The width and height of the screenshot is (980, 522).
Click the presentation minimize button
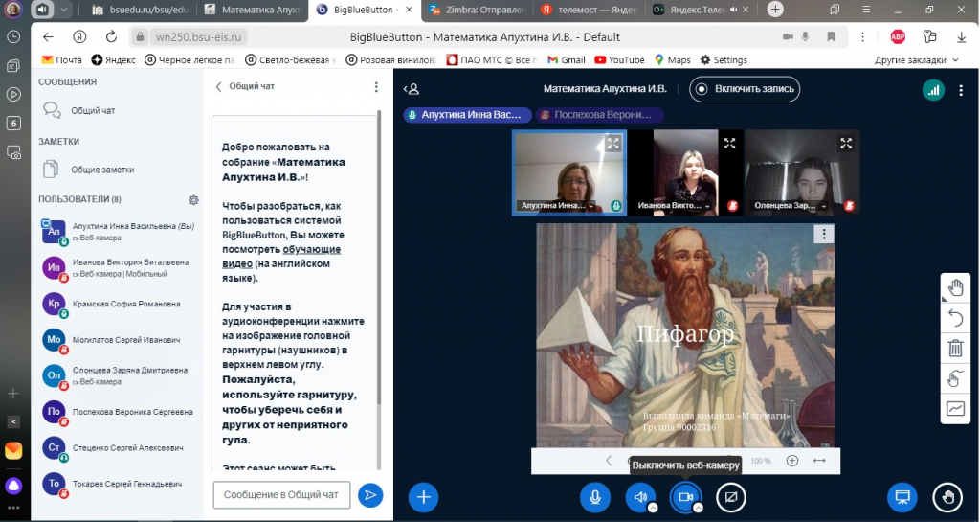click(x=902, y=497)
